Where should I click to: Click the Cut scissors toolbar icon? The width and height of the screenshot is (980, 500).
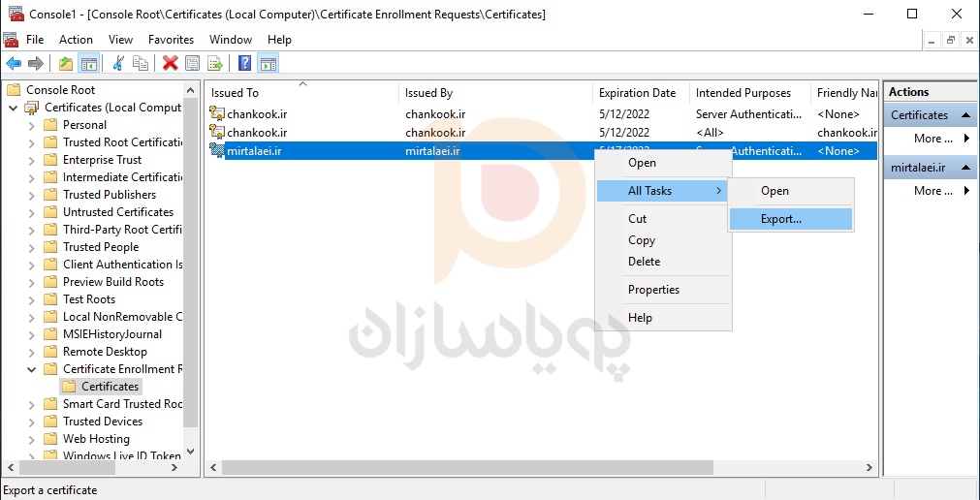pos(118,64)
